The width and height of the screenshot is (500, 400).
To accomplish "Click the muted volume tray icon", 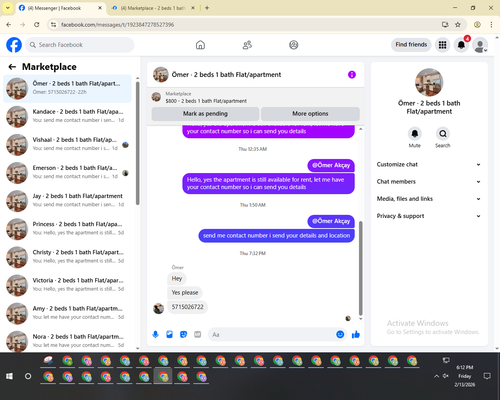I will (446, 376).
